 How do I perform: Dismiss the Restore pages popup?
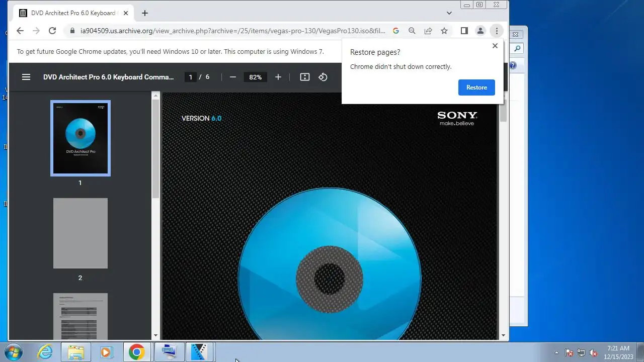pyautogui.click(x=495, y=46)
